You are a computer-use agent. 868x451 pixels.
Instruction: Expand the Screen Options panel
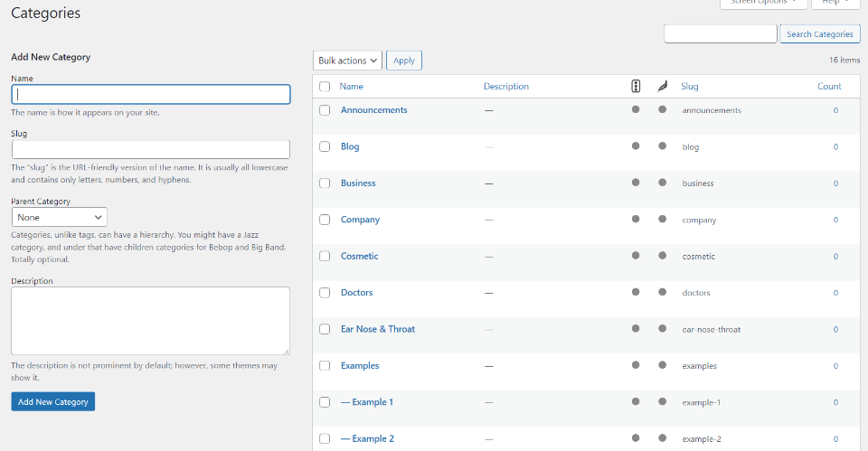point(763,3)
